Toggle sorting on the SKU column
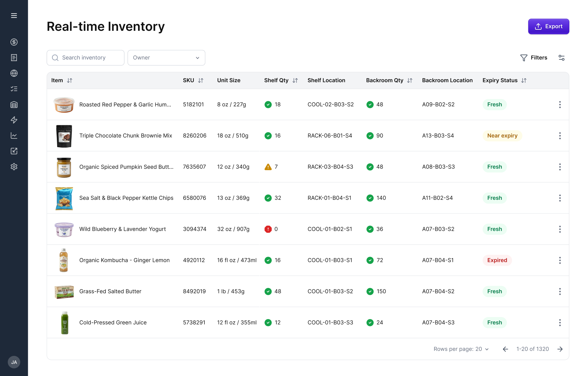Viewport: 588px width, 376px height. (x=201, y=80)
